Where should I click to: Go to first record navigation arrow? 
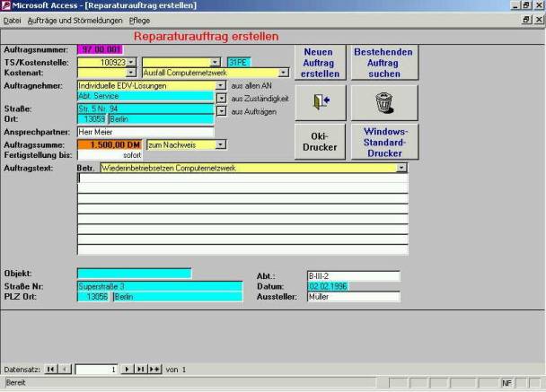point(51,369)
